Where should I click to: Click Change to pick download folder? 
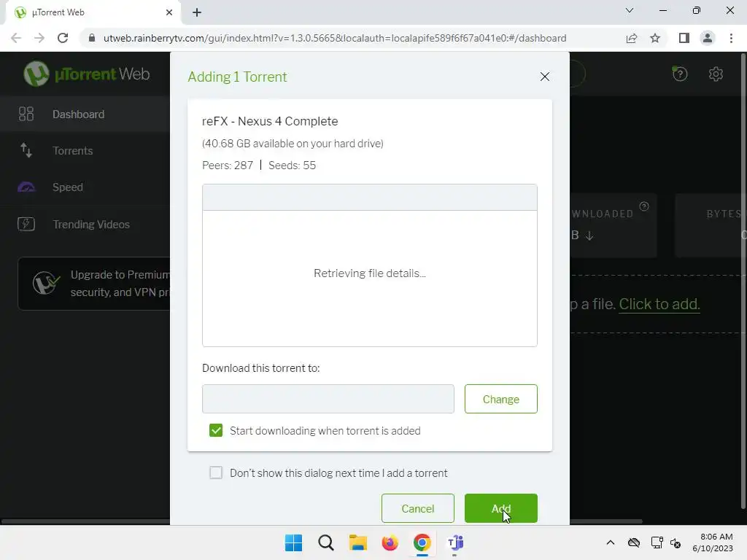(500, 399)
